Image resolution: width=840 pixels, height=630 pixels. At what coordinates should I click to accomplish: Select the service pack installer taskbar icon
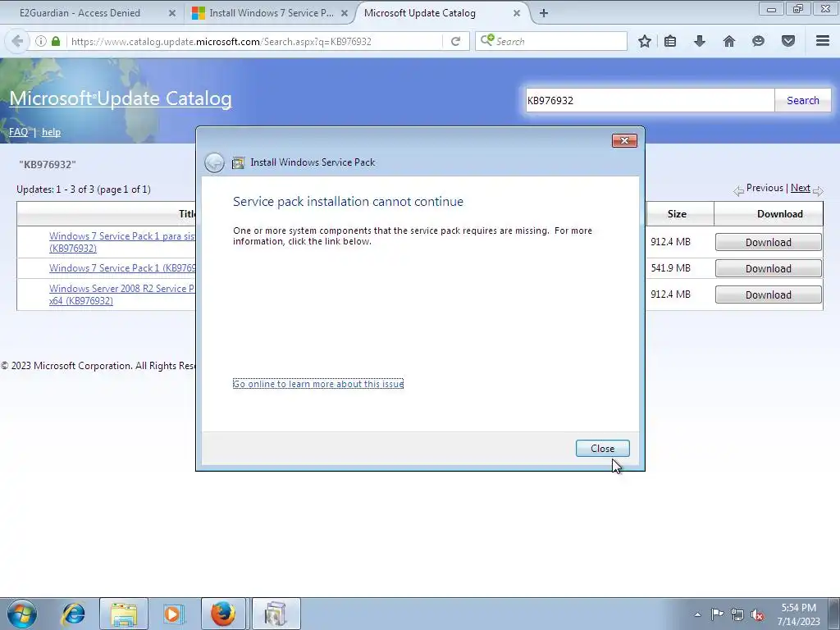(276, 614)
